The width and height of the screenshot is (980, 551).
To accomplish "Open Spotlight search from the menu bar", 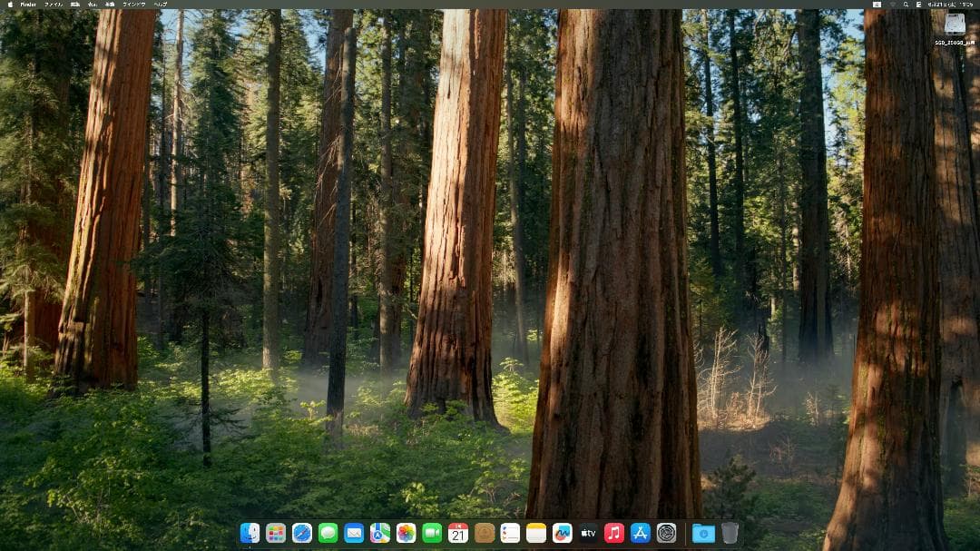I will coord(906,5).
